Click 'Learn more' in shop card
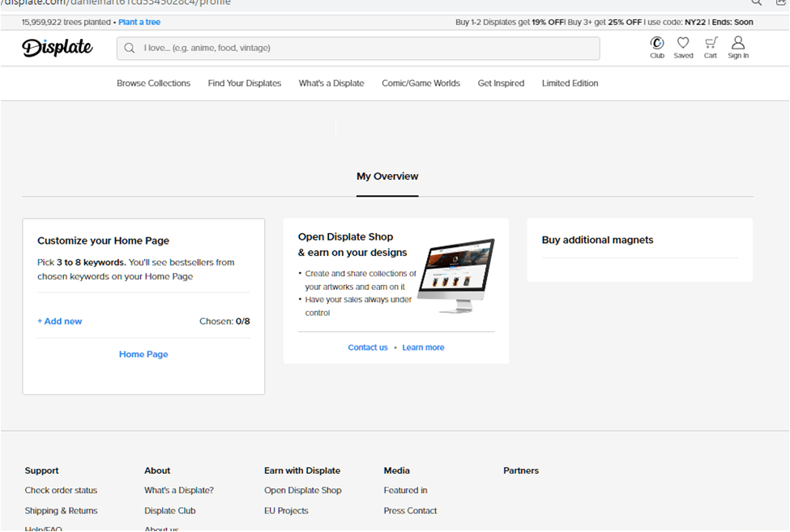 [x=423, y=347]
